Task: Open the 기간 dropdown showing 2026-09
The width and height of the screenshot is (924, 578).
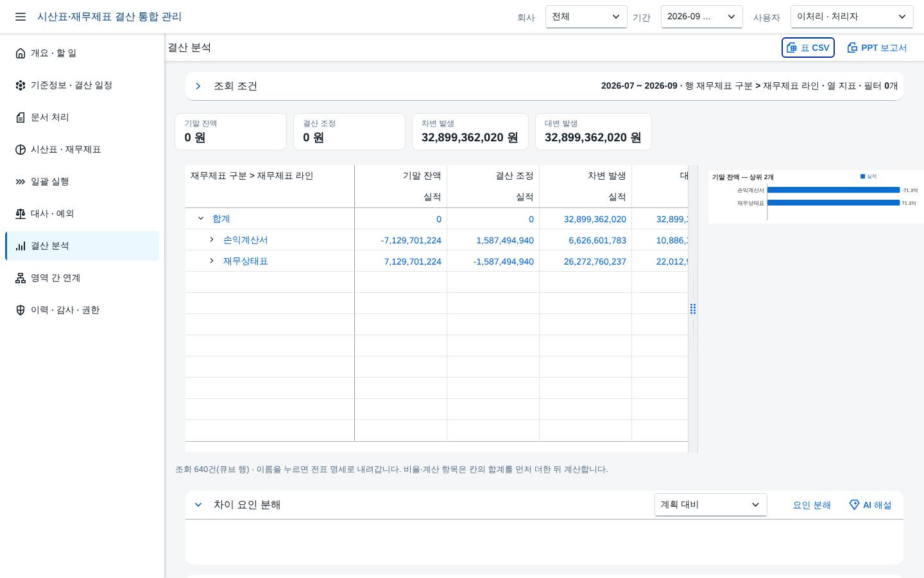Action: point(702,17)
